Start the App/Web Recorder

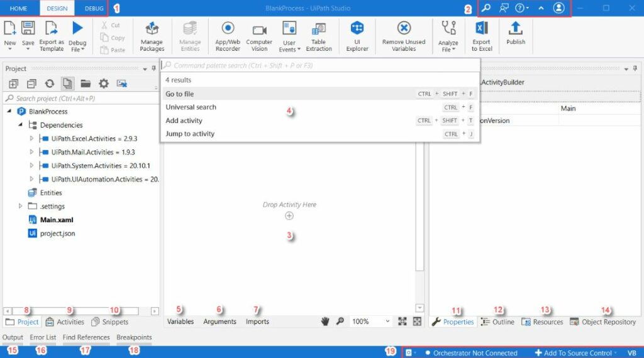click(x=228, y=37)
